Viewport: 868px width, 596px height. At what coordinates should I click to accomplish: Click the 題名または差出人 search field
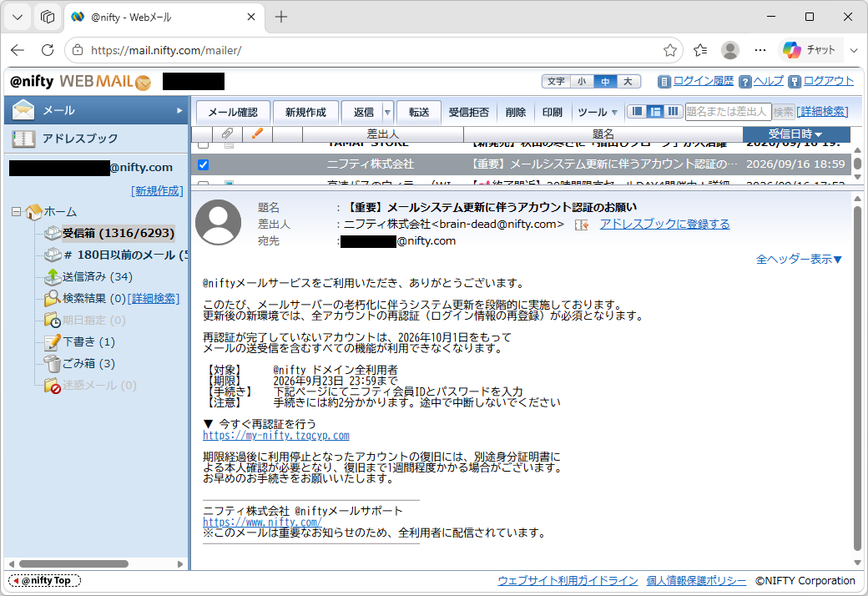tap(728, 112)
